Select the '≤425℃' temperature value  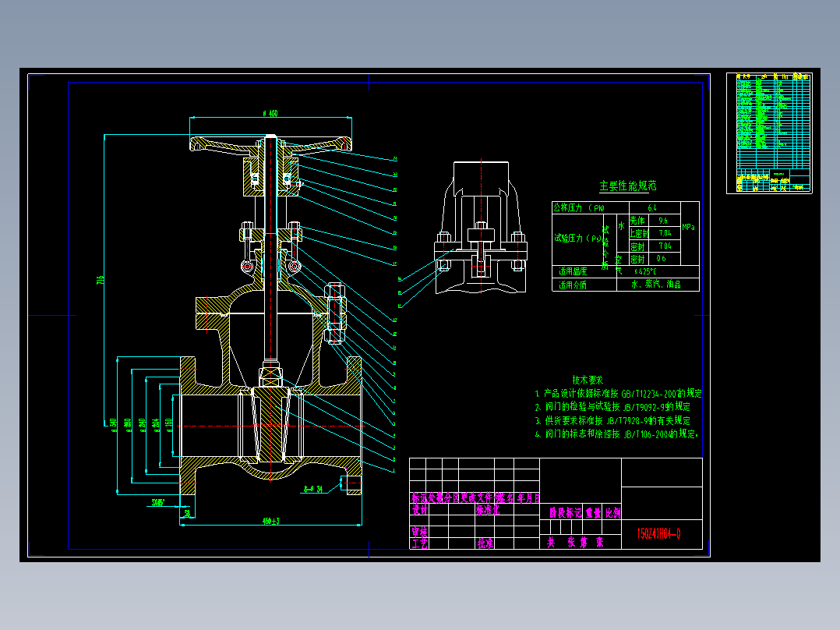pos(645,271)
